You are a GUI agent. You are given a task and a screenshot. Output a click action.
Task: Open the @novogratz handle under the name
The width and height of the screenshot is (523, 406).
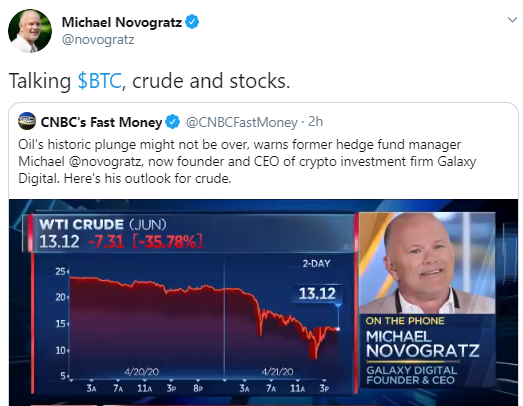[x=98, y=40]
